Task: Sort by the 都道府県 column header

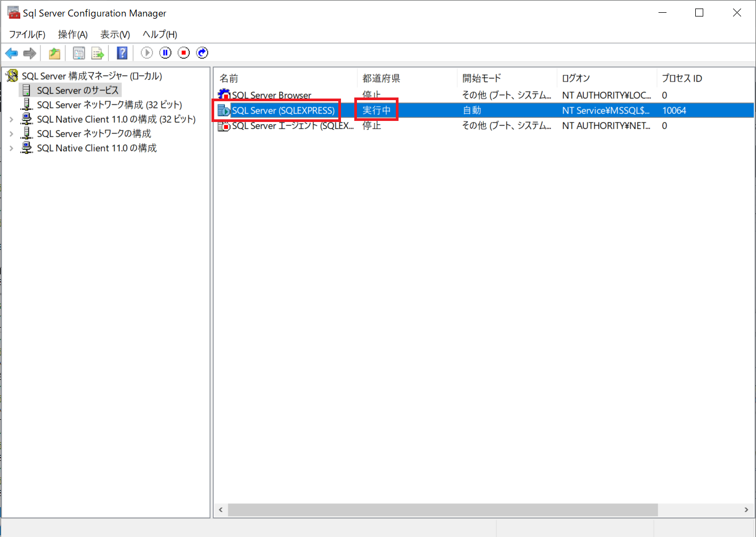Action: pos(407,78)
